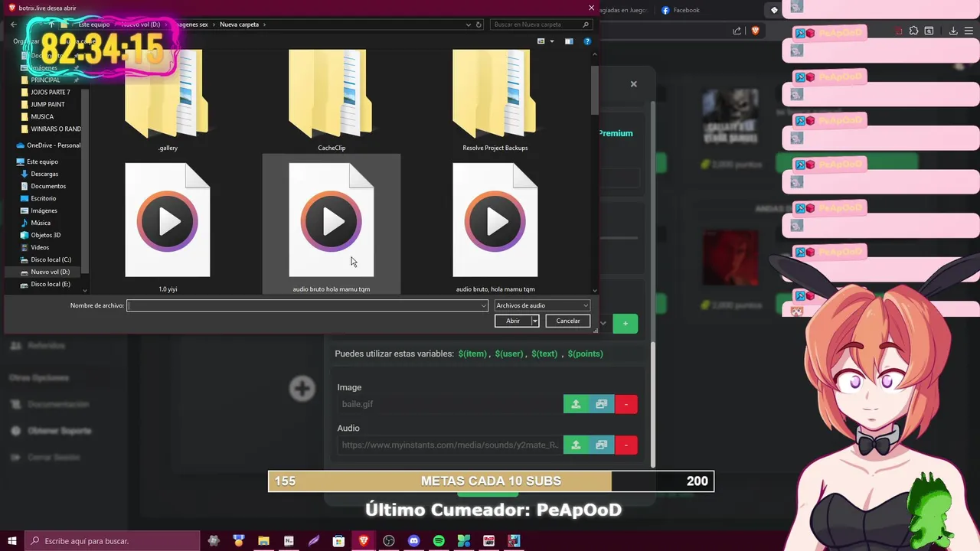
Task: Close the botrix modal with the X
Action: pyautogui.click(x=633, y=84)
